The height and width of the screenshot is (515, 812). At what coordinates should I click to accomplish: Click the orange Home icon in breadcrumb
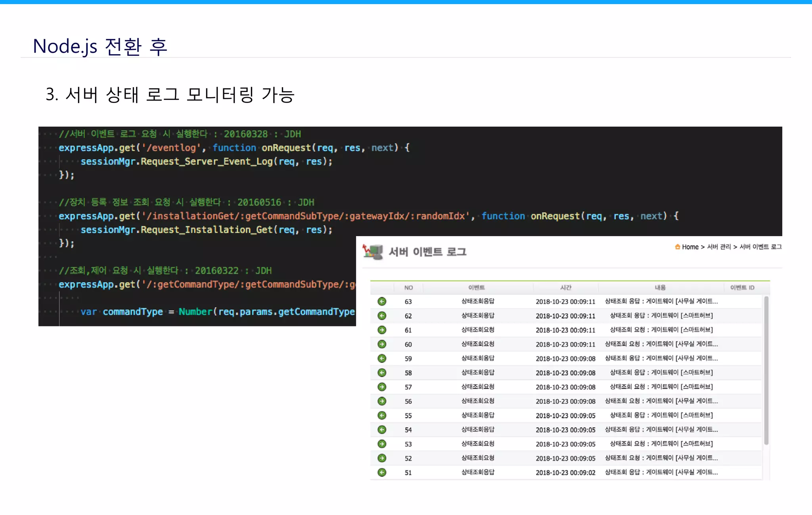click(678, 247)
